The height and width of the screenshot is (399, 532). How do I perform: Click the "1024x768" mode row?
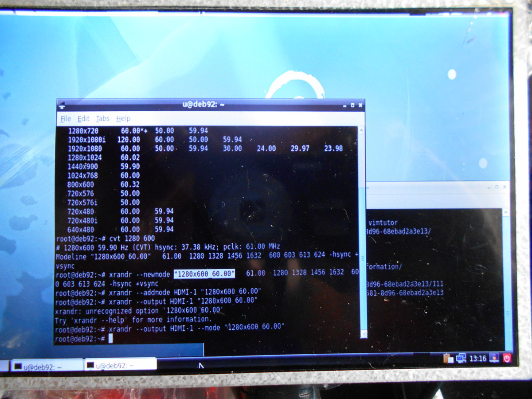coord(104,176)
